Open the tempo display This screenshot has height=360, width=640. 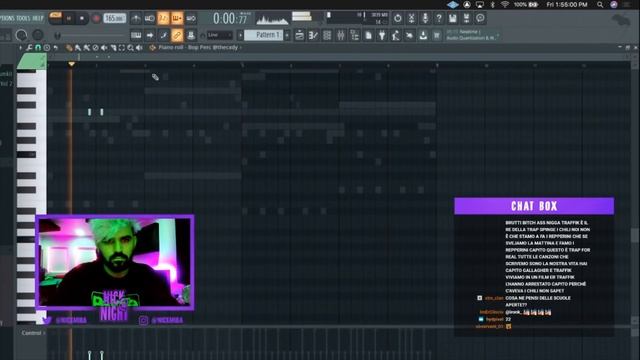click(115, 18)
